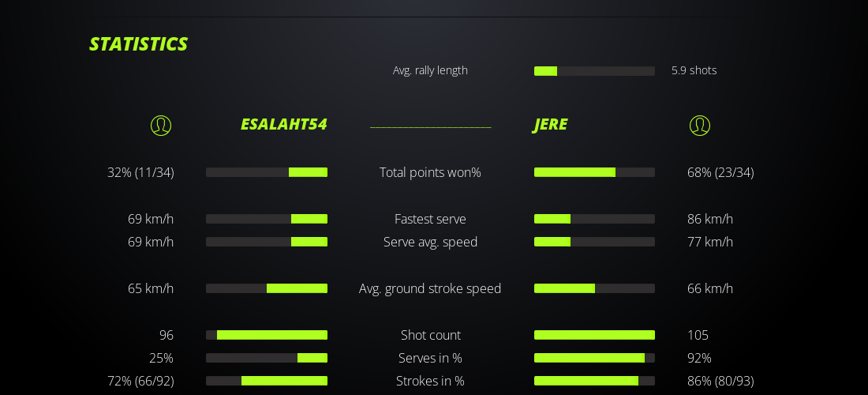This screenshot has height=395, width=868.
Task: Click ESALAHT54's Total points won bar
Action: tap(267, 172)
